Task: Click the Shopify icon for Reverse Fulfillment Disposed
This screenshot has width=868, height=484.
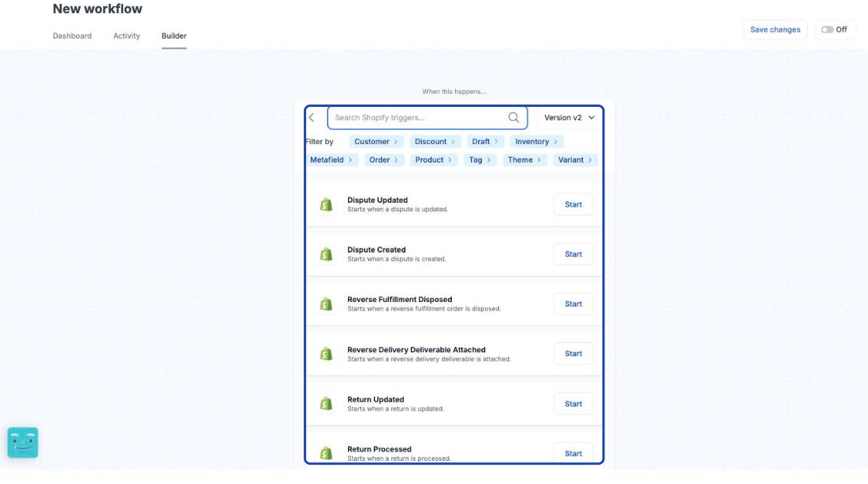Action: 326,304
